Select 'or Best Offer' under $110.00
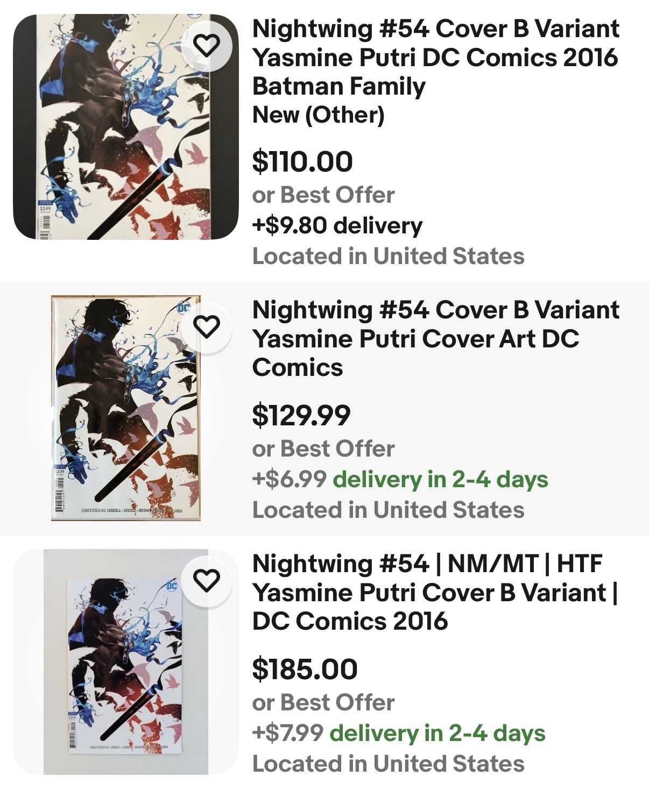This screenshot has height=812, width=649. point(323,195)
